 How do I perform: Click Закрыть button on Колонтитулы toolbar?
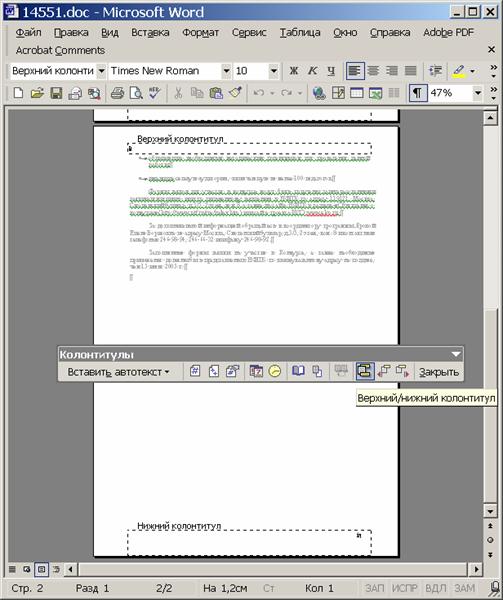pos(439,372)
